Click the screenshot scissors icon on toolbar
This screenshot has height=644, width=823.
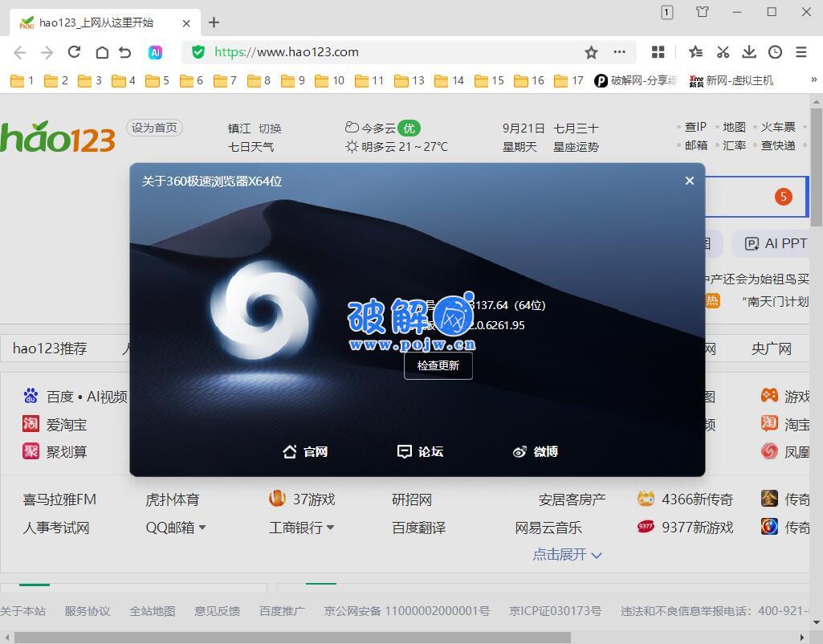click(x=722, y=51)
